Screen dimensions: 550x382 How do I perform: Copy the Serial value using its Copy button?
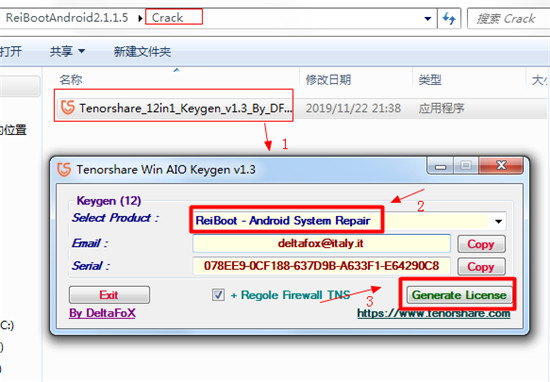point(481,267)
